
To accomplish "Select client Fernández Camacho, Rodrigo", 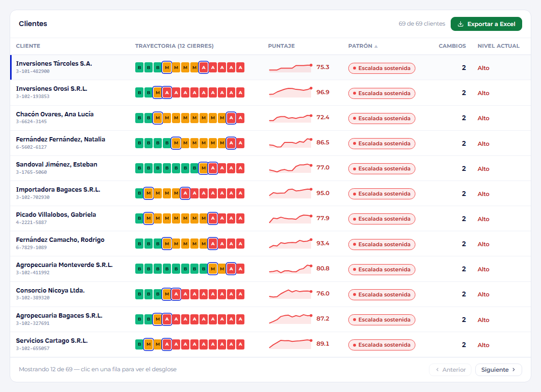I will (x=270, y=244).
